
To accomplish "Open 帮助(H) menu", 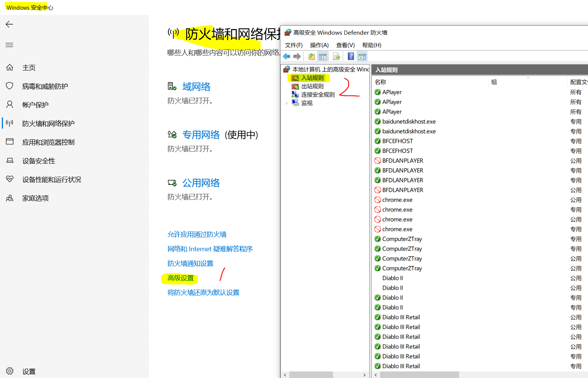I will [x=372, y=45].
